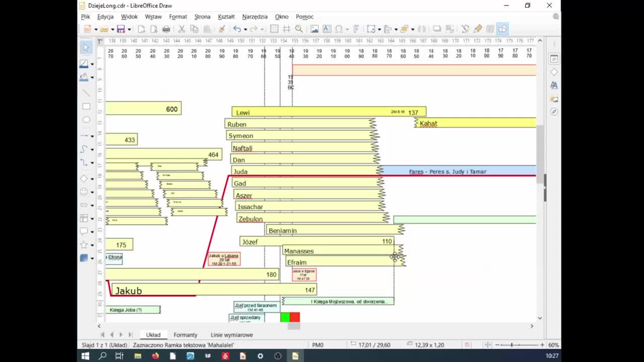Image resolution: width=644 pixels, height=362 pixels.
Task: Toggle the display grid
Action: [x=274, y=29]
